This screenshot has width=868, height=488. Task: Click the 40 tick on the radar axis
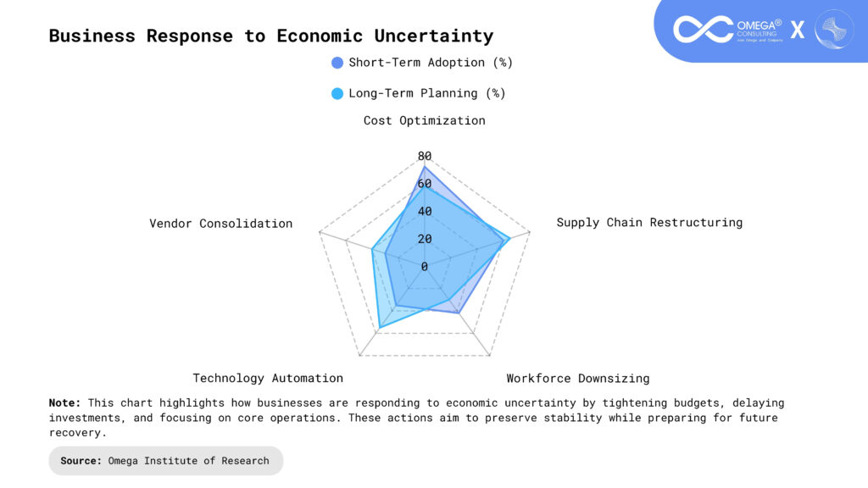pos(425,211)
